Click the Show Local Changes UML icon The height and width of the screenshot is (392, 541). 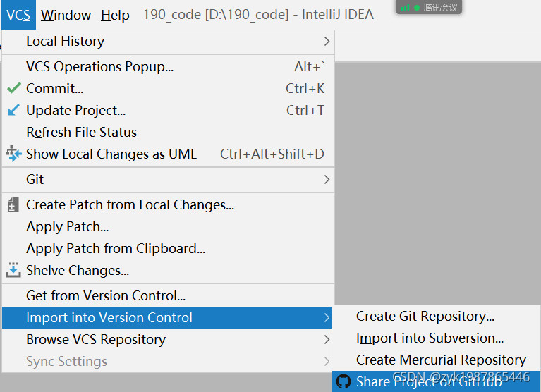pyautogui.click(x=13, y=154)
